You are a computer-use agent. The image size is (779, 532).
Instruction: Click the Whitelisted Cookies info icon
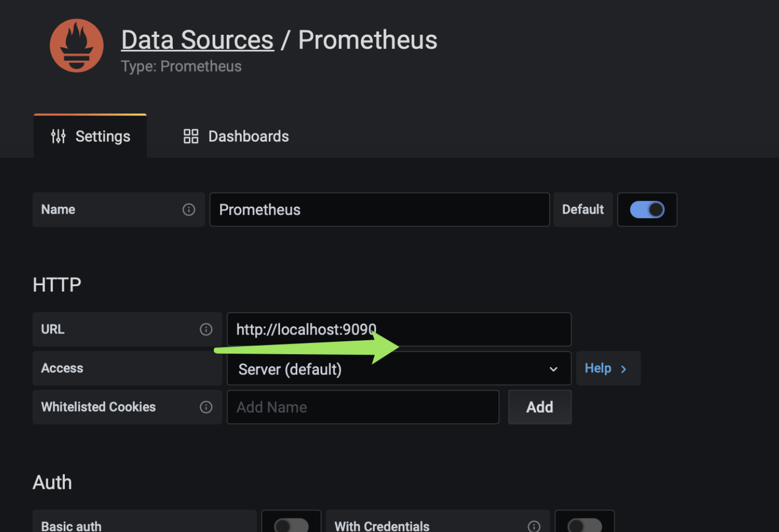click(206, 407)
